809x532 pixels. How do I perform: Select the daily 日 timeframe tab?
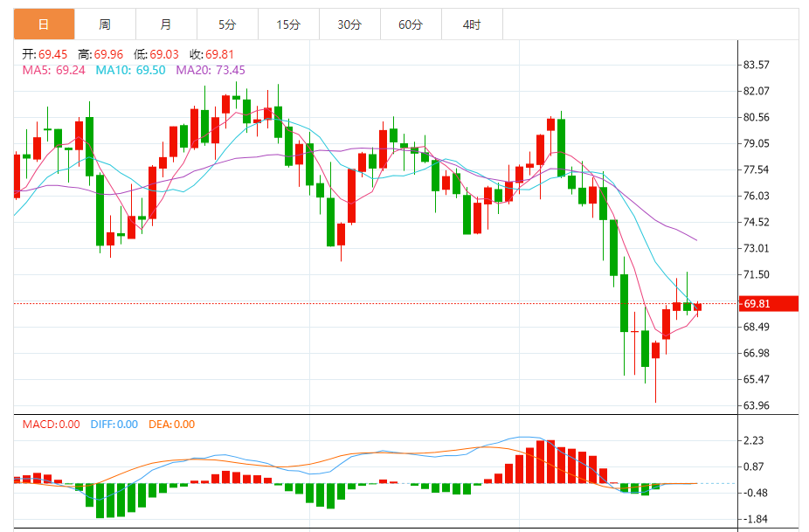pyautogui.click(x=44, y=24)
